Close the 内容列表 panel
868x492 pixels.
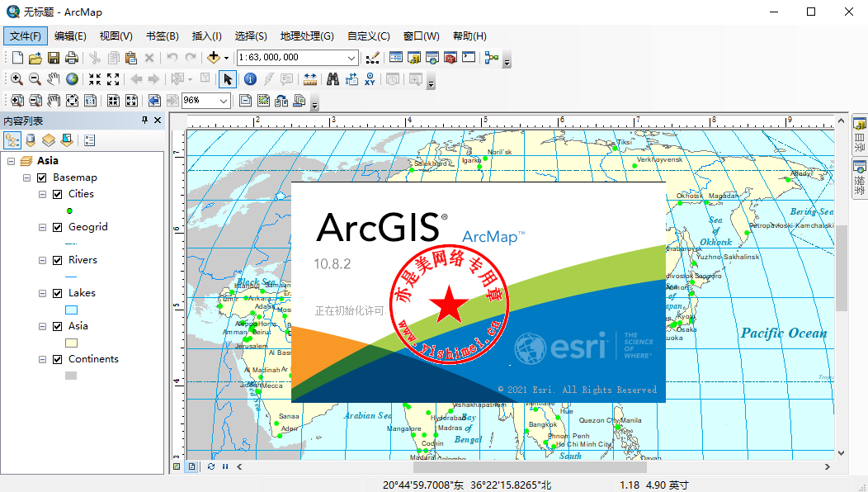click(158, 121)
